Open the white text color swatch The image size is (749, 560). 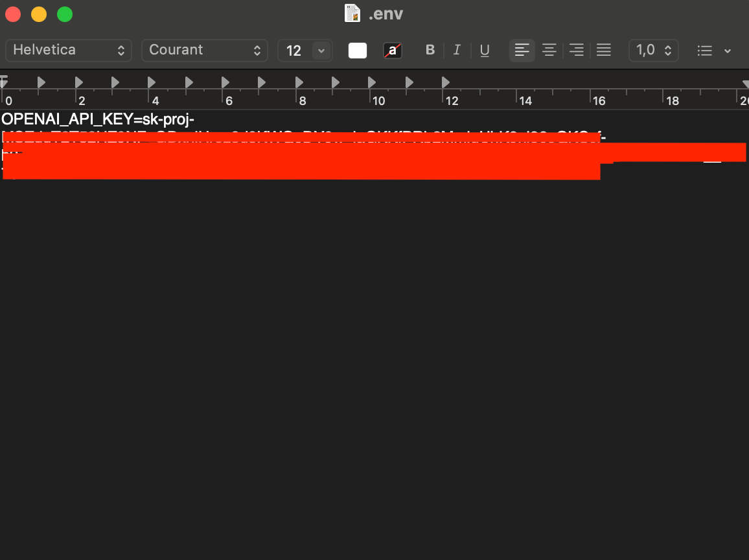coord(357,51)
